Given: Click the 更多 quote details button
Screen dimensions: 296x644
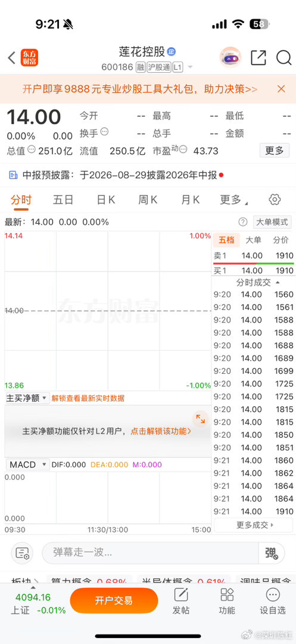Looking at the screenshot, I should (x=275, y=151).
